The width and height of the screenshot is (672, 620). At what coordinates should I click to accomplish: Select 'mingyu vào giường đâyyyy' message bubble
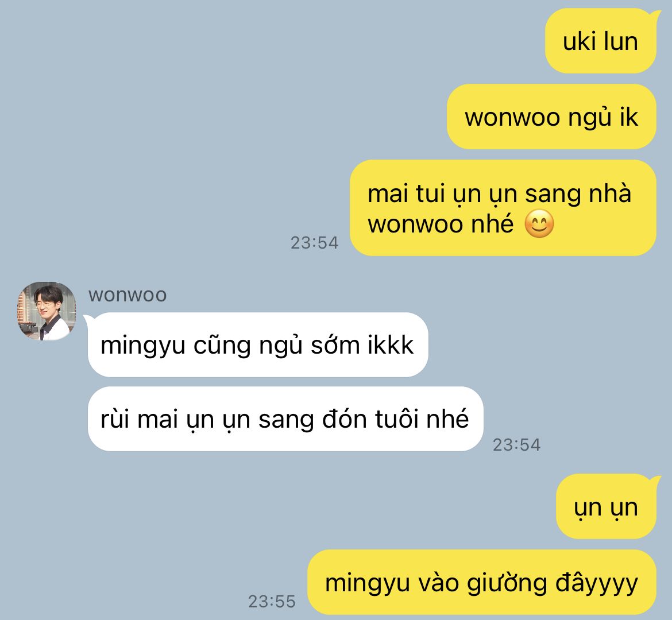[482, 582]
